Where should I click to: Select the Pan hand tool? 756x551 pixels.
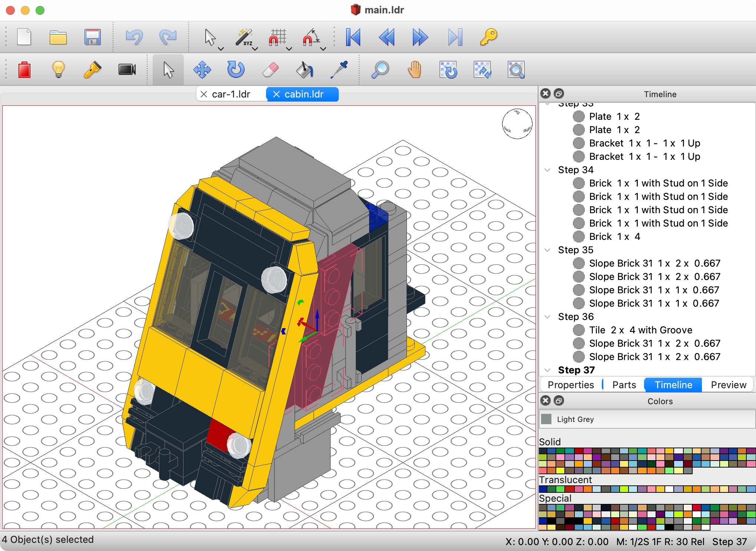(414, 70)
